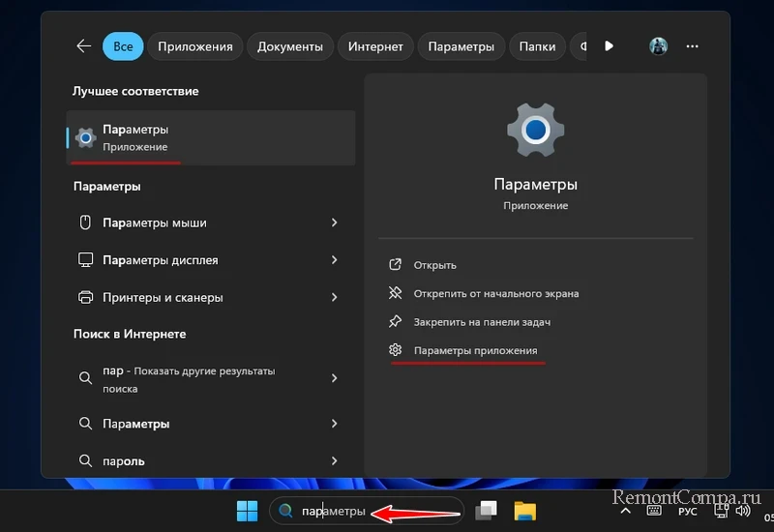Expand the пароль suggestion chevron
The width and height of the screenshot is (774, 532).
click(x=334, y=461)
